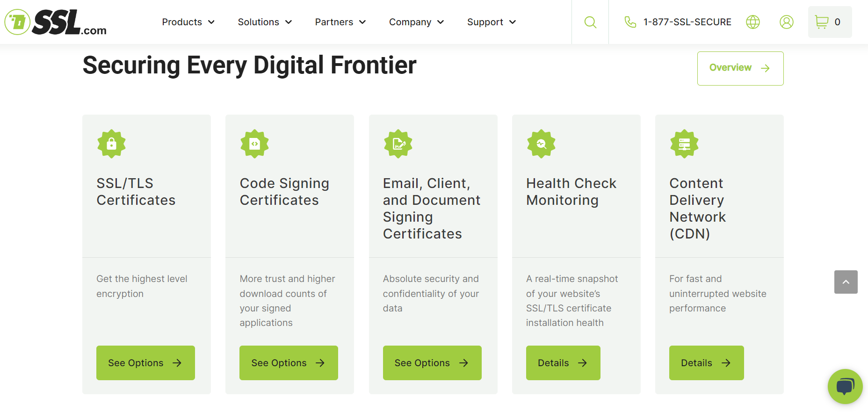Open the search magnifier icon

coord(590,22)
